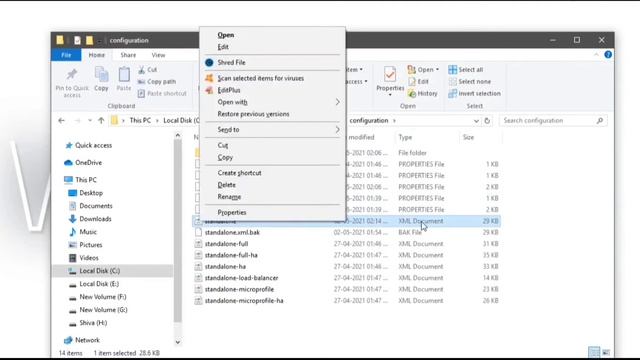Click the Help question mark icon
Viewport: 640px width, 360px height.
coord(608,55)
